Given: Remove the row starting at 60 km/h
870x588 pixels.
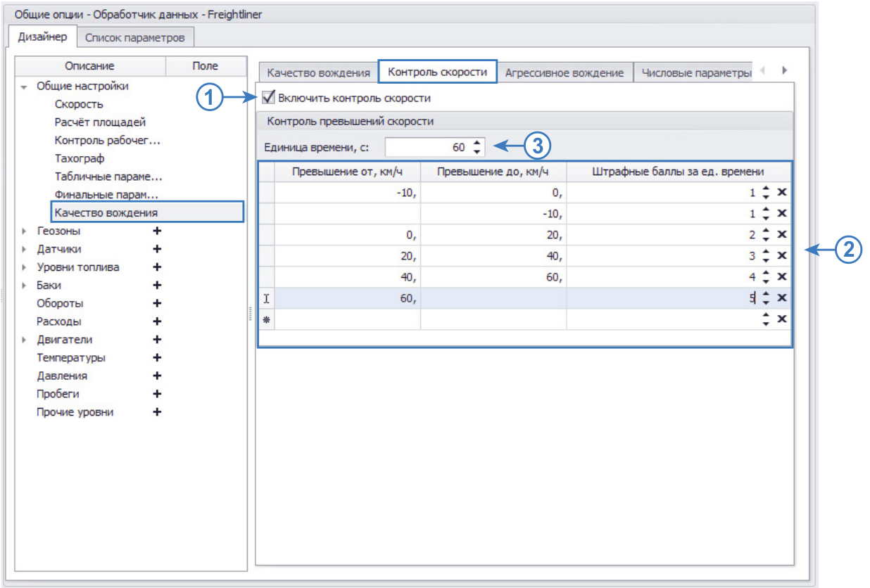Looking at the screenshot, I should click(x=781, y=298).
